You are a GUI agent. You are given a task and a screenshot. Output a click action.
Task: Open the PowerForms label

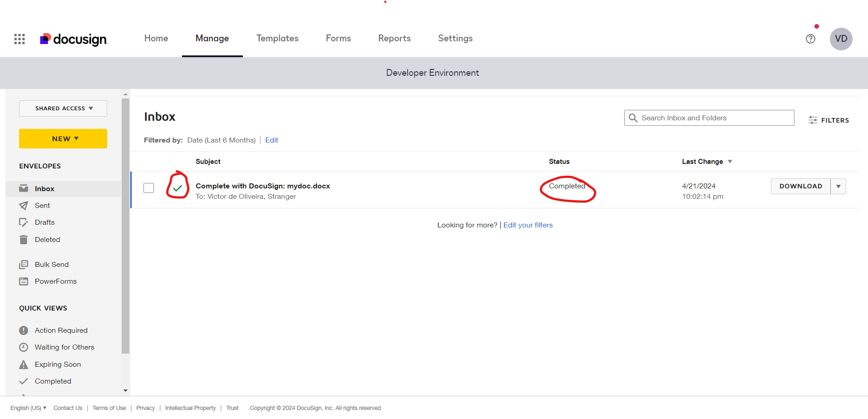[56, 281]
